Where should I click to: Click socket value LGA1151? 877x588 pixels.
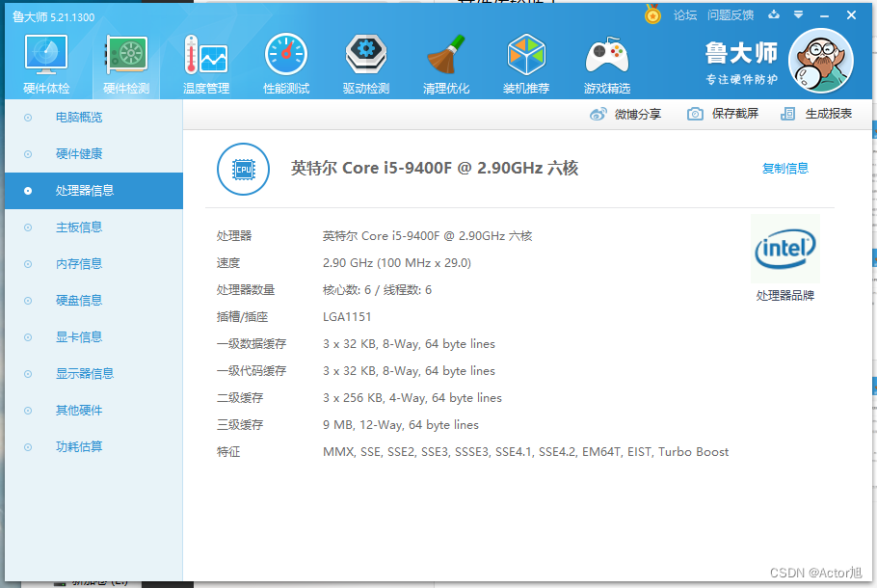347,317
